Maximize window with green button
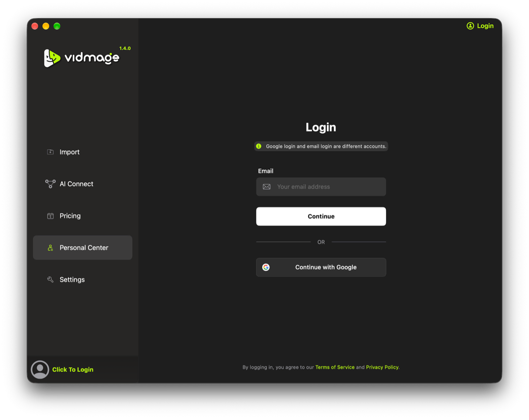Screen dimensions: 529x420 57,26
